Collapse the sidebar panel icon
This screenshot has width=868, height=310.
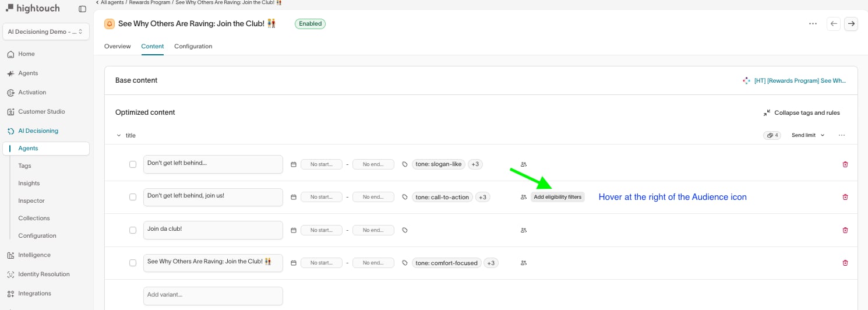coord(82,9)
